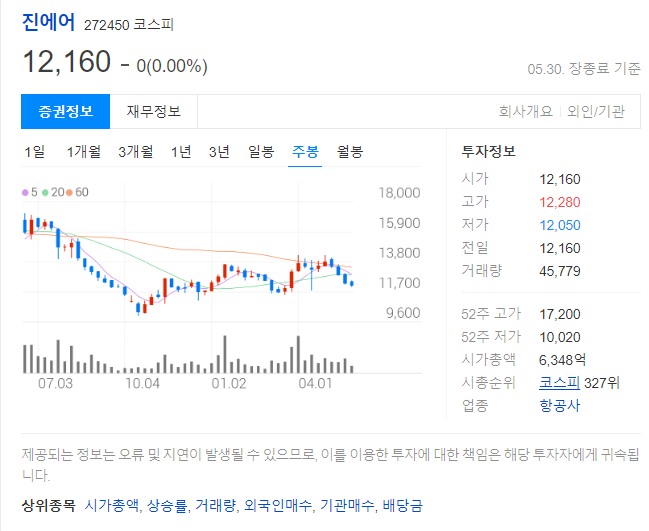
Task: Show the 1일 chart period
Action: click(35, 152)
